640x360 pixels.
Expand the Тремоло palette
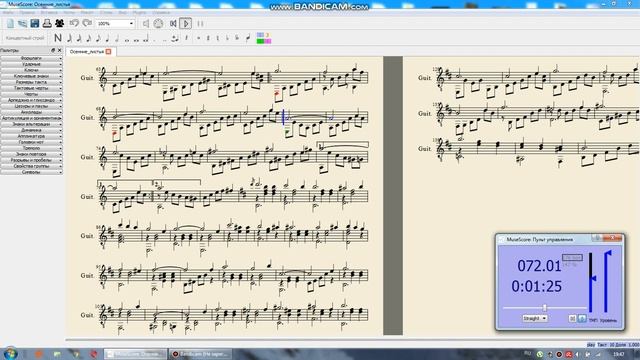[x=31, y=148]
